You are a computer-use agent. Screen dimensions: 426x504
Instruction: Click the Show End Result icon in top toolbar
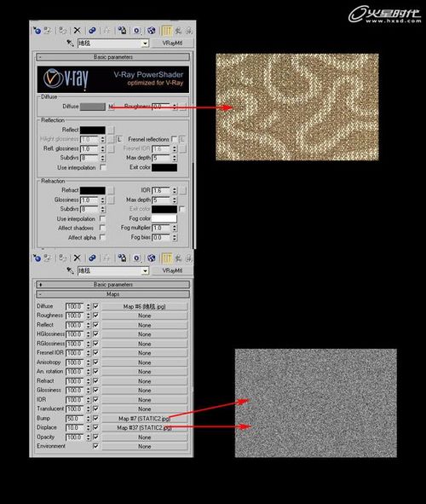point(166,31)
